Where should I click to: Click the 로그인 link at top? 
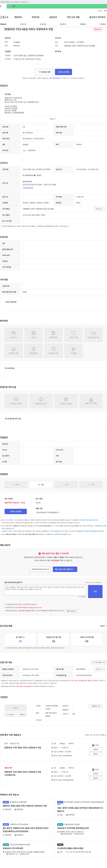(100, 11)
